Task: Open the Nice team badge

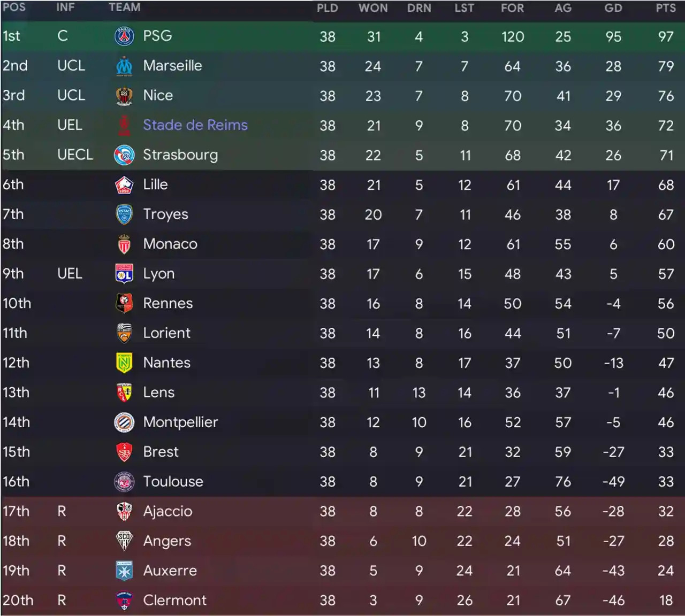Action: 124,96
